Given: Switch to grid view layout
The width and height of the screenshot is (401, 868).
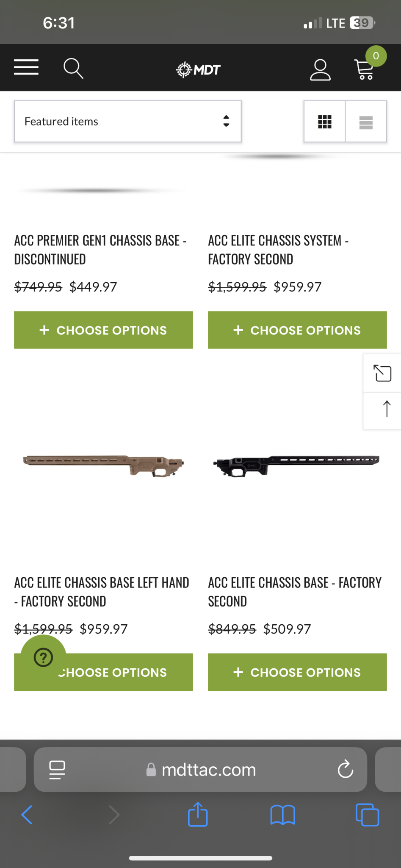Looking at the screenshot, I should click(324, 122).
